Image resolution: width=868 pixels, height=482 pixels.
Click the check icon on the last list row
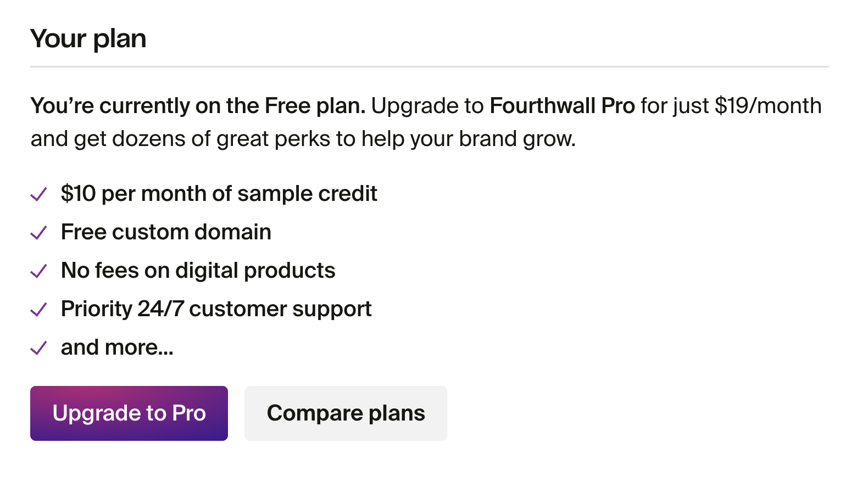(38, 348)
